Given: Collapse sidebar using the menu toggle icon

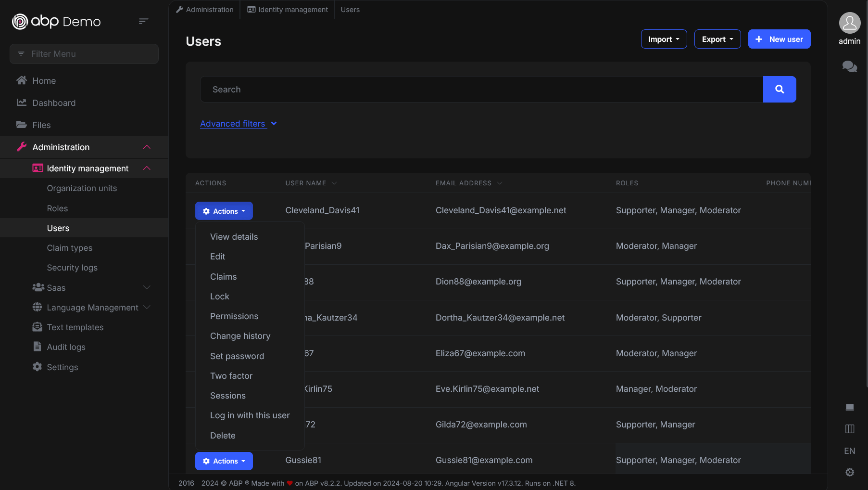Looking at the screenshot, I should (143, 21).
